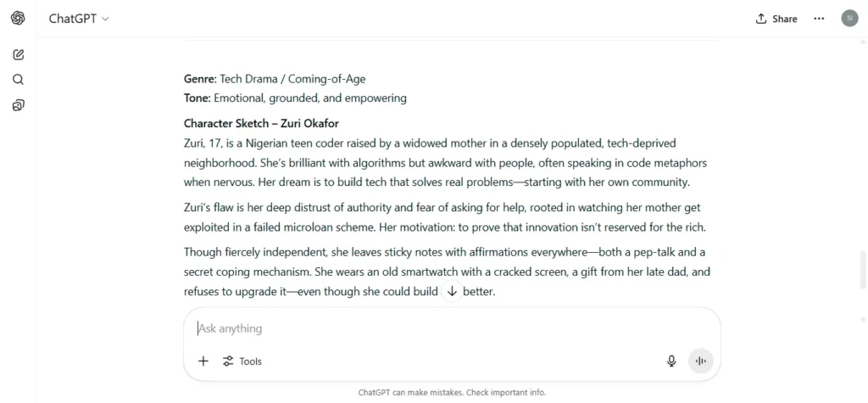Click the vertical scrollbar thumb
The width and height of the screenshot is (868, 403).
(863, 270)
